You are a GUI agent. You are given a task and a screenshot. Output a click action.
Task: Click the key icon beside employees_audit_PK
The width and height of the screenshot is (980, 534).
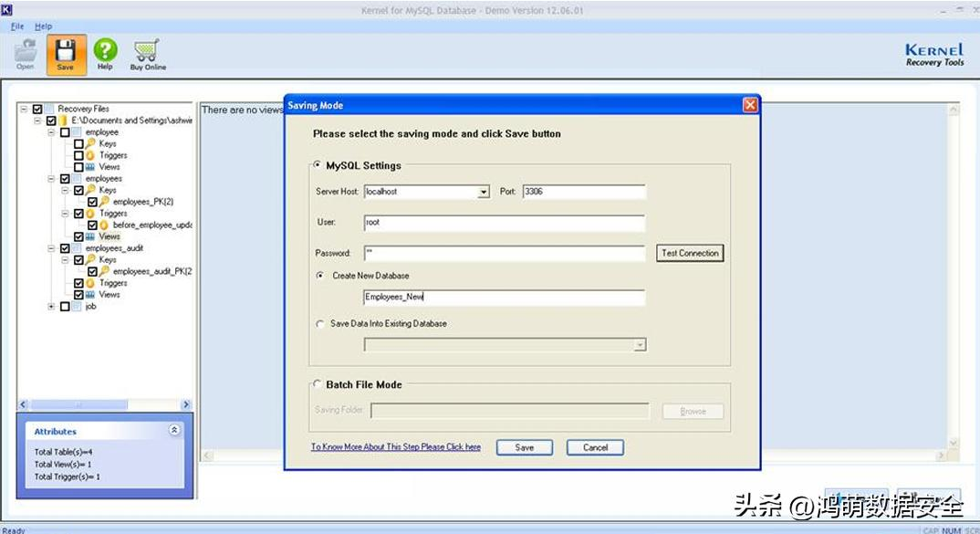104,271
